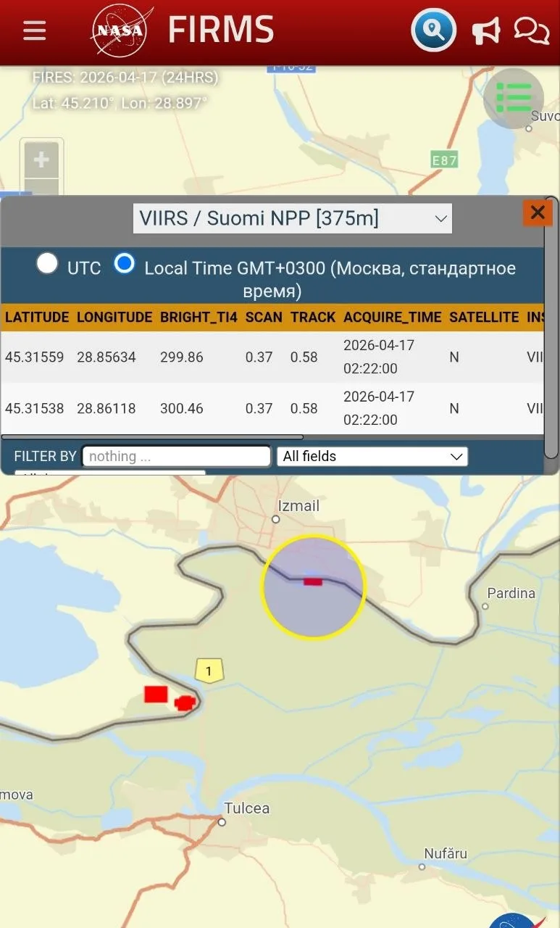Open the hamburger main menu
This screenshot has width=560, height=928.
pos(34,30)
